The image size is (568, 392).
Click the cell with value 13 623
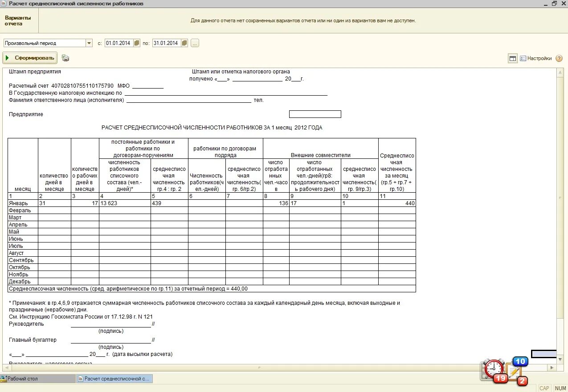click(125, 203)
